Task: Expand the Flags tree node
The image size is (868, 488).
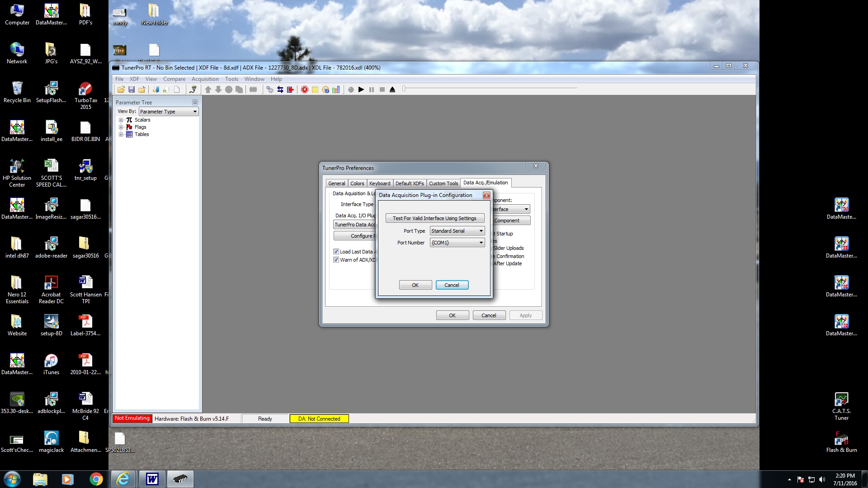Action: coord(121,127)
